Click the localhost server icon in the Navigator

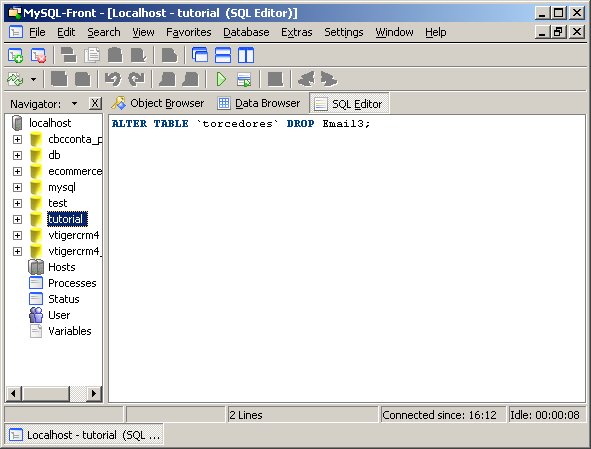pos(17,123)
